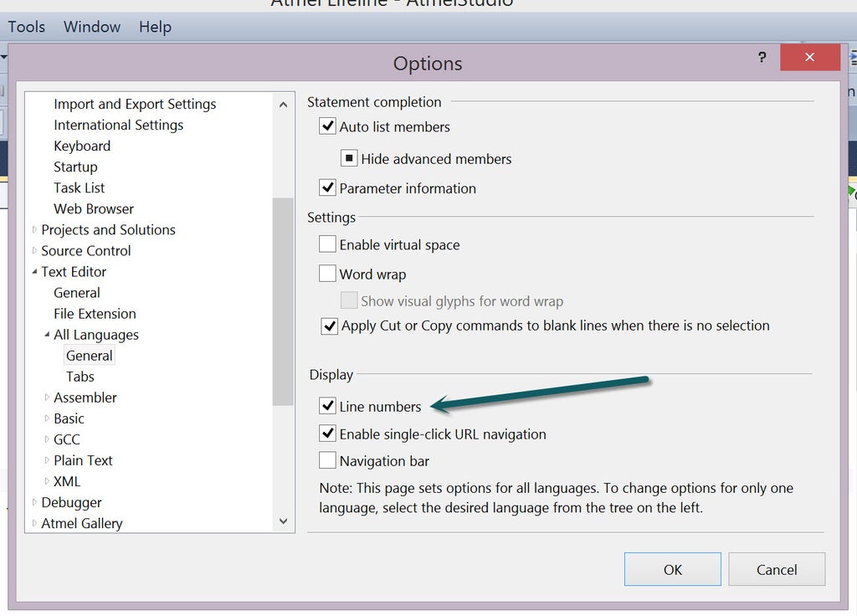Expand the Debugger node
This screenshot has width=857, height=616.
pyautogui.click(x=34, y=502)
